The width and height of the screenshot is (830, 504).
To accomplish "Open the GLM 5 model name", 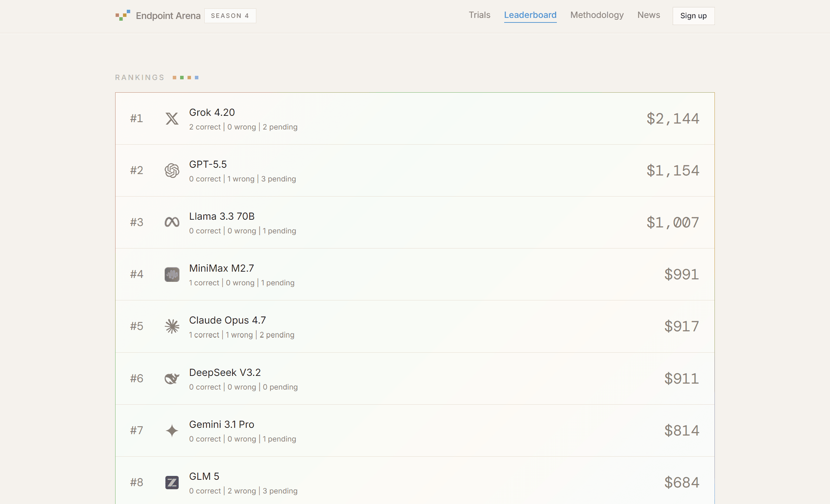I will 204,476.
